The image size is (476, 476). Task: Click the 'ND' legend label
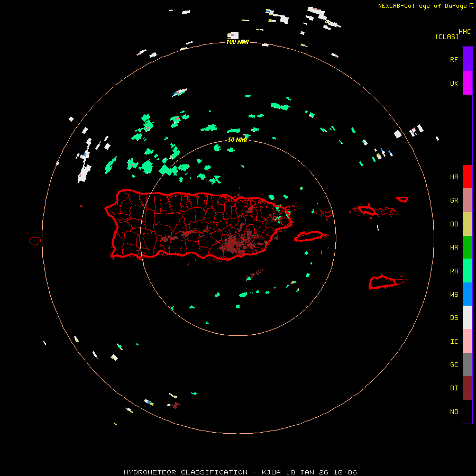click(454, 412)
